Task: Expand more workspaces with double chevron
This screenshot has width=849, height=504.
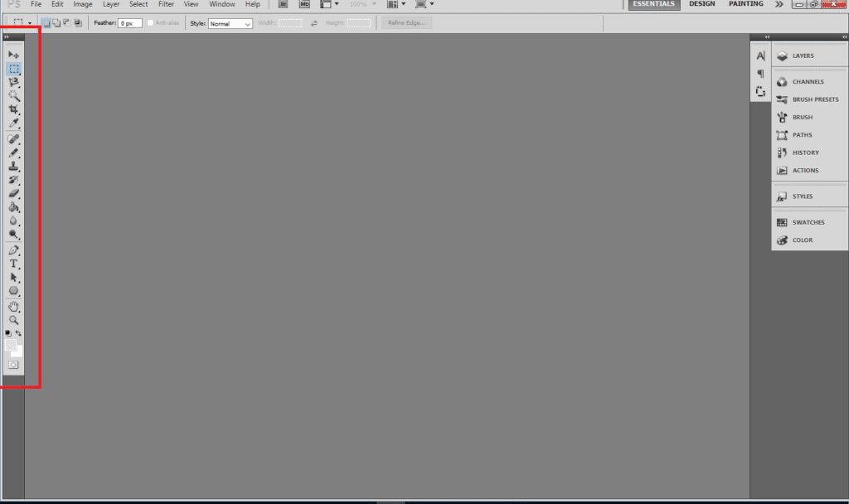Action: tap(779, 4)
